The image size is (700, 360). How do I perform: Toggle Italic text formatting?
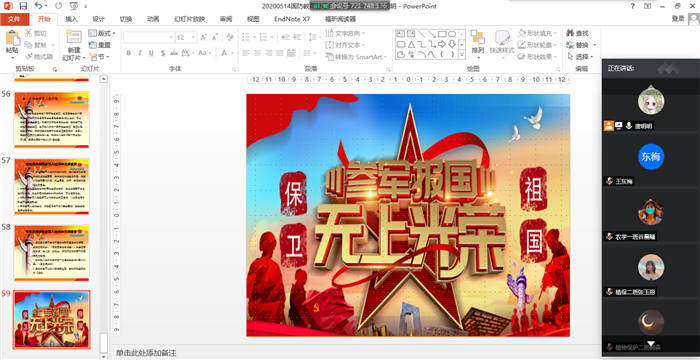[140, 53]
